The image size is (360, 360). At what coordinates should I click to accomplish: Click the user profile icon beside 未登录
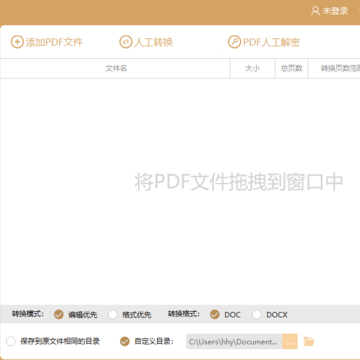[x=315, y=11]
